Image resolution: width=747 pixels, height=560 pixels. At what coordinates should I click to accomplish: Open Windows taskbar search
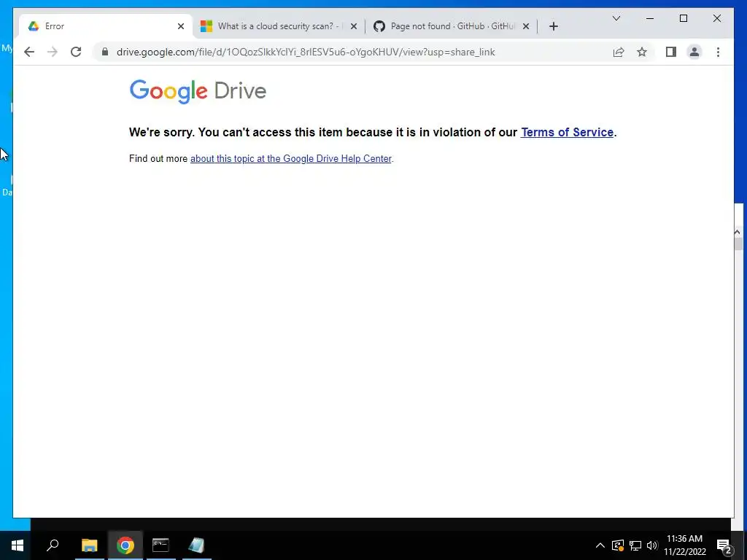click(x=53, y=545)
